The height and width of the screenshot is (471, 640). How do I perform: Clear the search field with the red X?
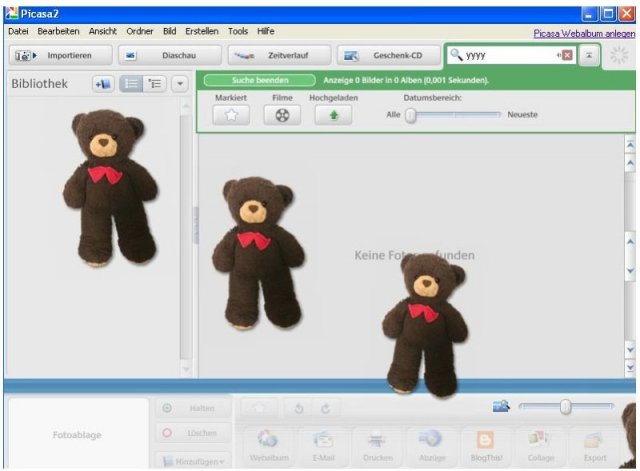567,56
